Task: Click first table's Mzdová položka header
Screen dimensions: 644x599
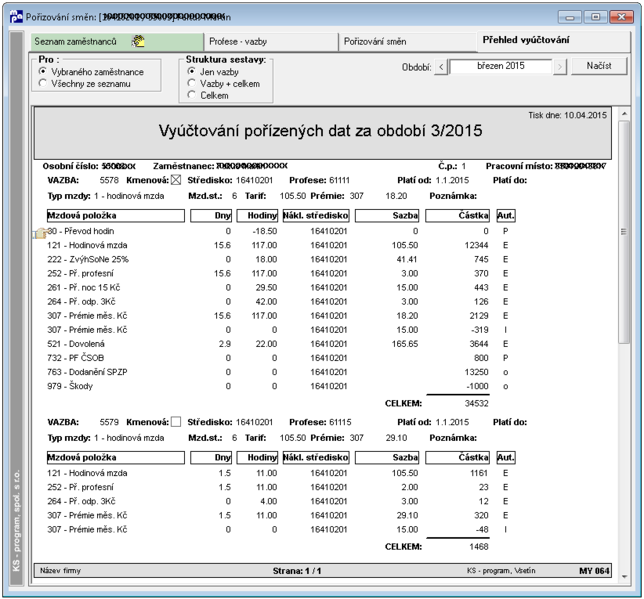Action: click(x=116, y=216)
